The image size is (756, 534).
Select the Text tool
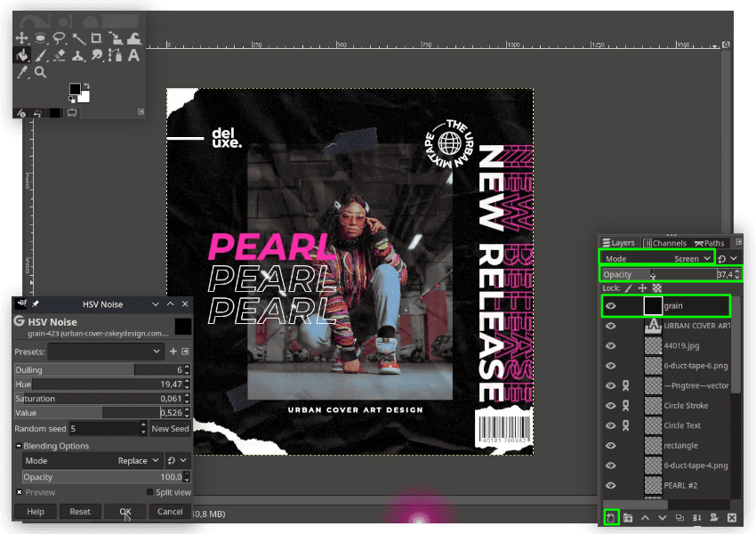tap(134, 55)
